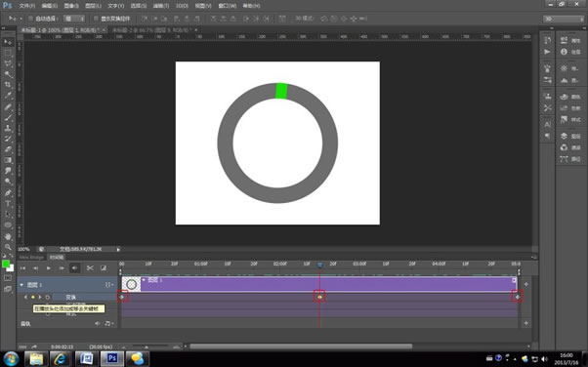Toggle the transform keyframe stopwatch

(48, 297)
